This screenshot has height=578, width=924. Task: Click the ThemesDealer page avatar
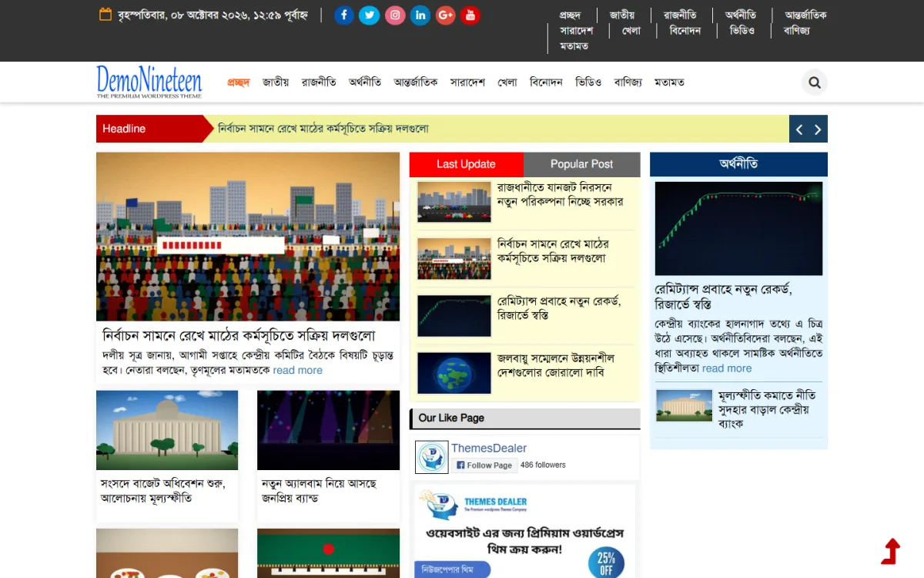pyautogui.click(x=431, y=457)
